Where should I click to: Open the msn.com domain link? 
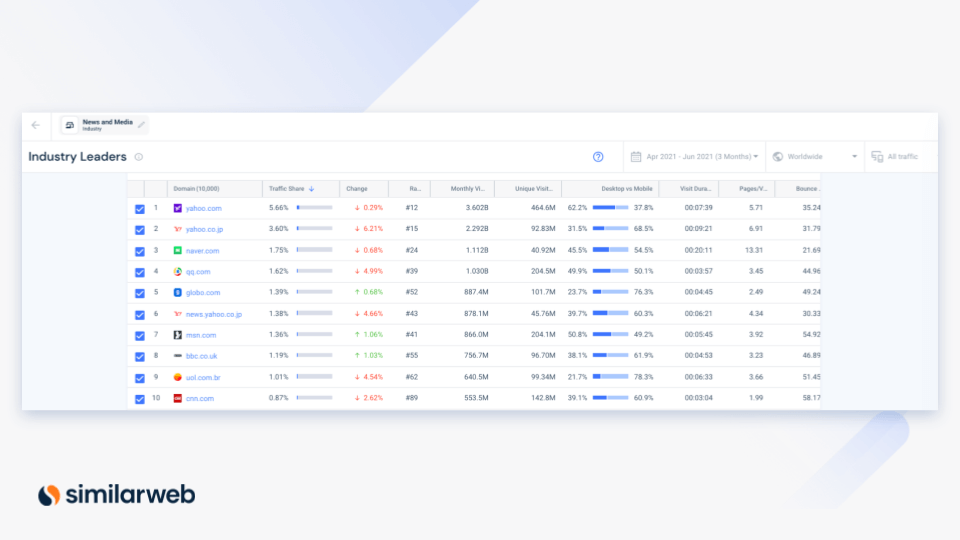(x=201, y=335)
